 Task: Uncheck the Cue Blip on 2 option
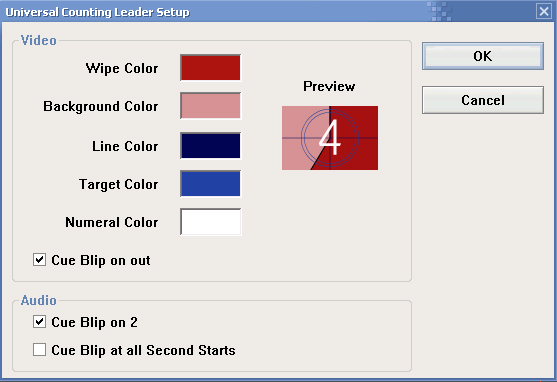coord(39,322)
